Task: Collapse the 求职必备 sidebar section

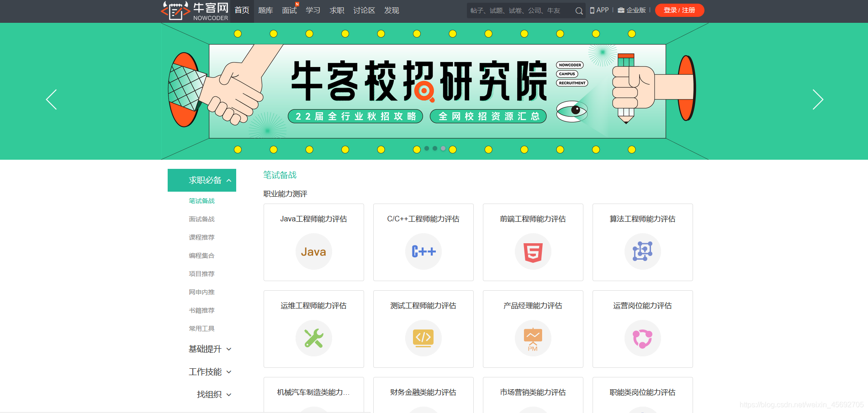Action: click(x=202, y=180)
